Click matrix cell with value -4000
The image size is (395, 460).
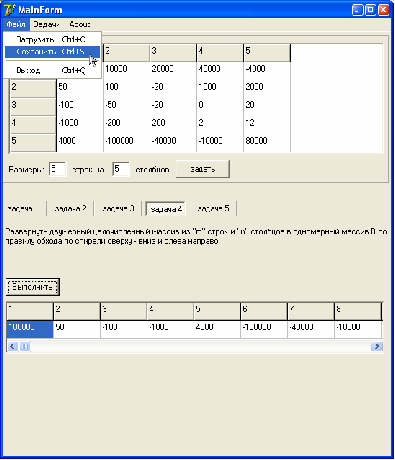click(267, 70)
